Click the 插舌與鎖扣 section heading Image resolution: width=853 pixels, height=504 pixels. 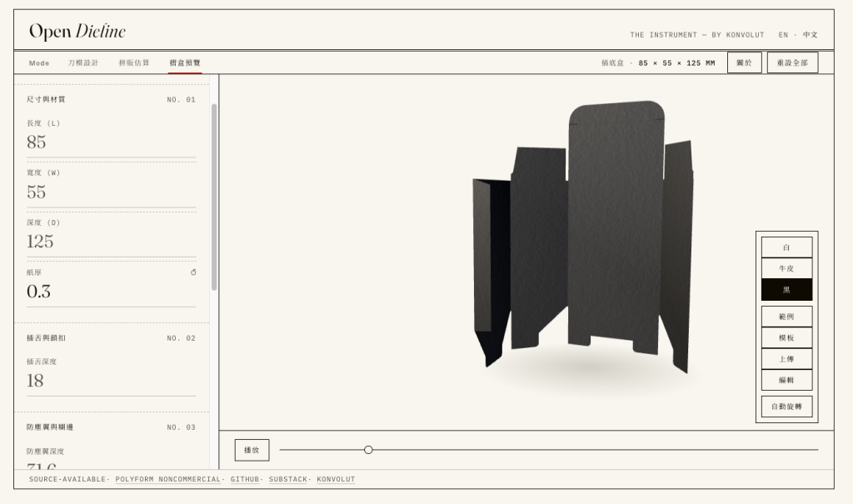point(46,338)
